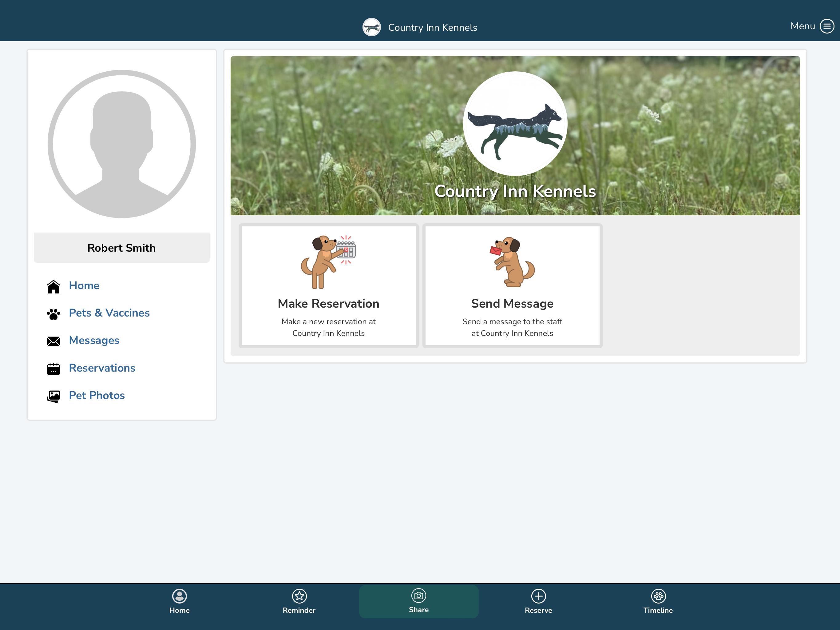Click the paw icon beside Pets & Vaccines
840x630 pixels.
pos(53,314)
